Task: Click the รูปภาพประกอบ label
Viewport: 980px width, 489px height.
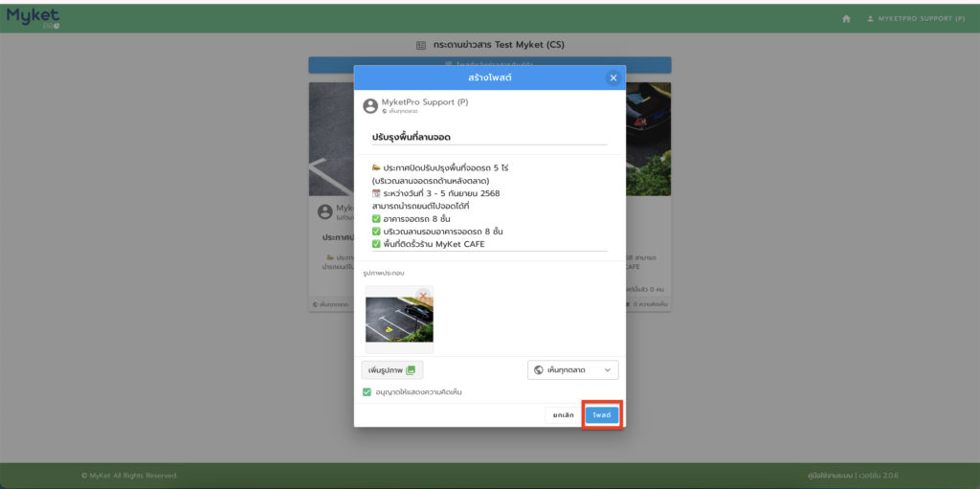Action: point(383,273)
